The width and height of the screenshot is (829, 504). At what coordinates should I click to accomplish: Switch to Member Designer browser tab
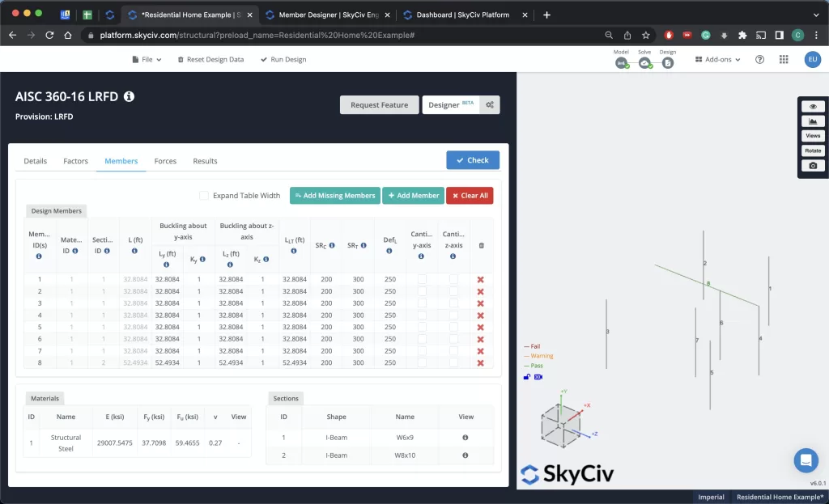(328, 15)
